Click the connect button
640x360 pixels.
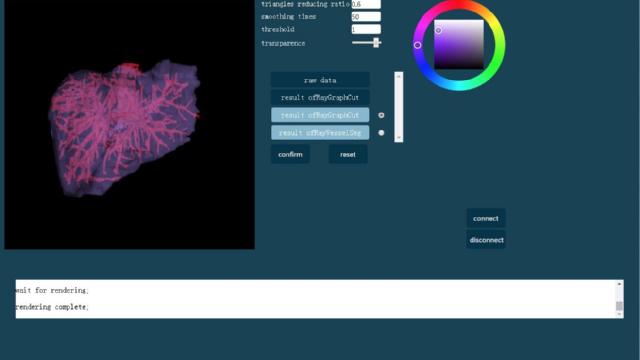486,218
